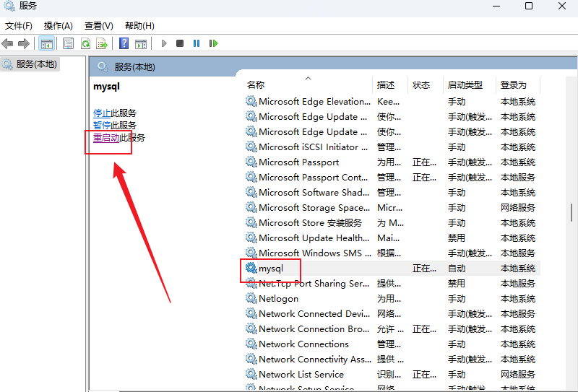This screenshot has width=578, height=392.
Task: Sort by the 状态 column header
Action: click(426, 85)
